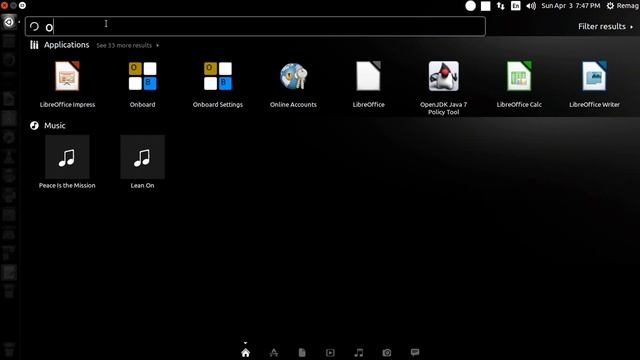Click the square white indicator in top panel
Image resolution: width=640 pixels, height=360 pixels.
[x=486, y=6]
